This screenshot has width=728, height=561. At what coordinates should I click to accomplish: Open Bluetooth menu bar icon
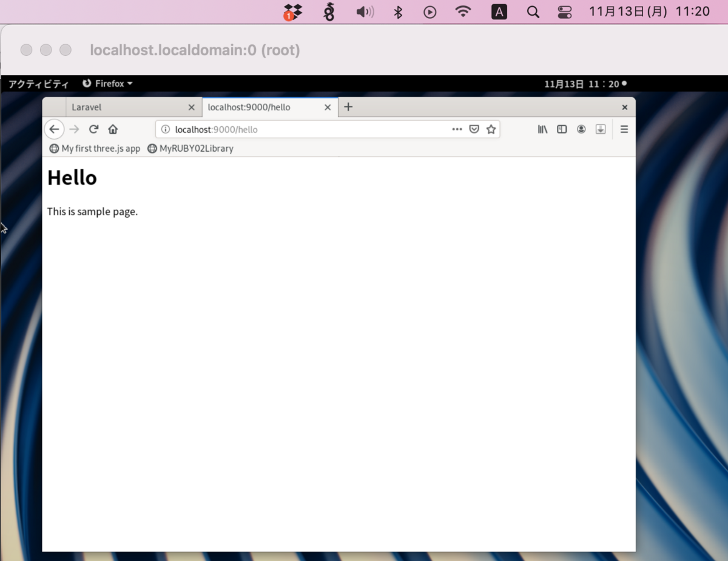(x=398, y=12)
